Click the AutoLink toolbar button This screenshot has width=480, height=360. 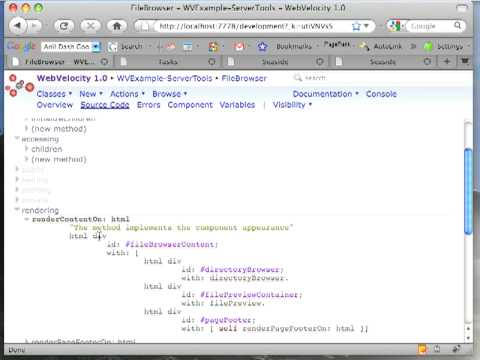pyautogui.click(x=381, y=47)
